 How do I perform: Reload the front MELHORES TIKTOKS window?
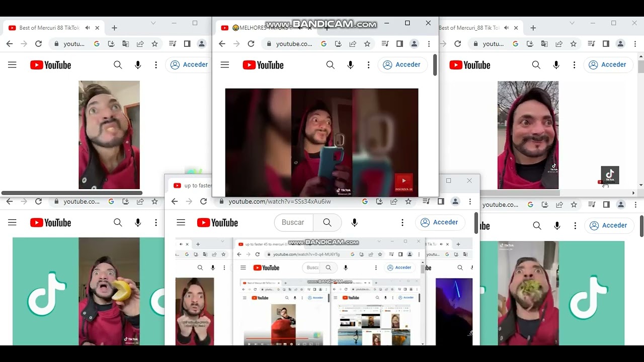(x=251, y=44)
